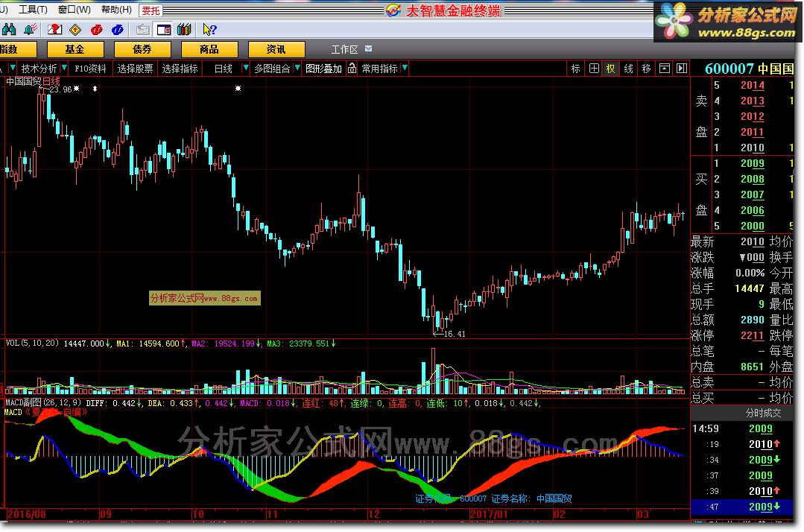This screenshot has height=532, width=804.
Task: Click the grid crosshair icon
Action: click(594, 69)
